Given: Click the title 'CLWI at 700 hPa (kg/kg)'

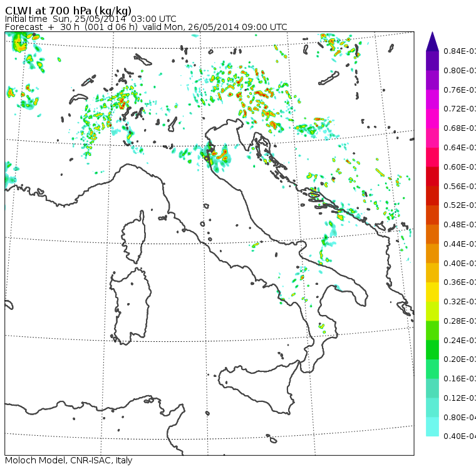Looking at the screenshot, I should pos(68,11).
